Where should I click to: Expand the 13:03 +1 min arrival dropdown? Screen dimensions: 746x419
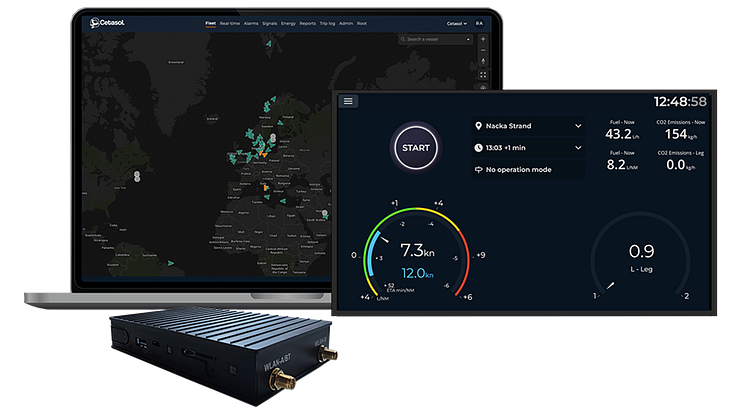[578, 148]
